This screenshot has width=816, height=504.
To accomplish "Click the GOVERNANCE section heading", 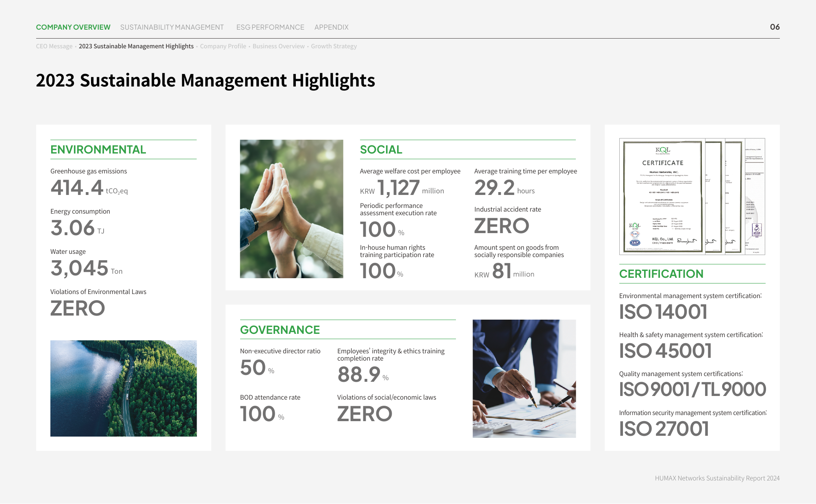I will click(280, 330).
